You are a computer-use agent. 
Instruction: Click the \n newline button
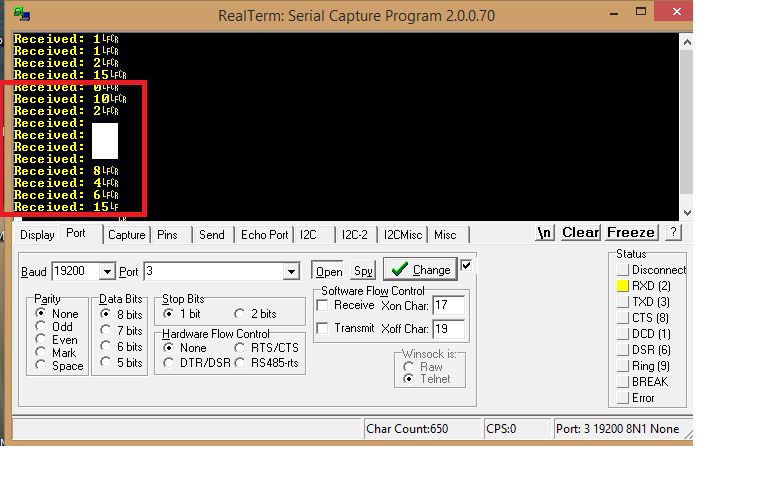[x=544, y=232]
